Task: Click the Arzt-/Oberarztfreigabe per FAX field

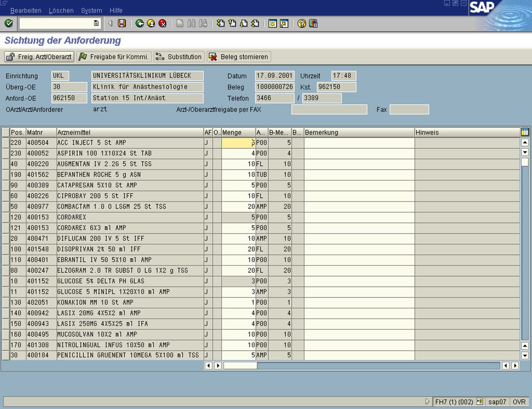Action: click(x=329, y=109)
